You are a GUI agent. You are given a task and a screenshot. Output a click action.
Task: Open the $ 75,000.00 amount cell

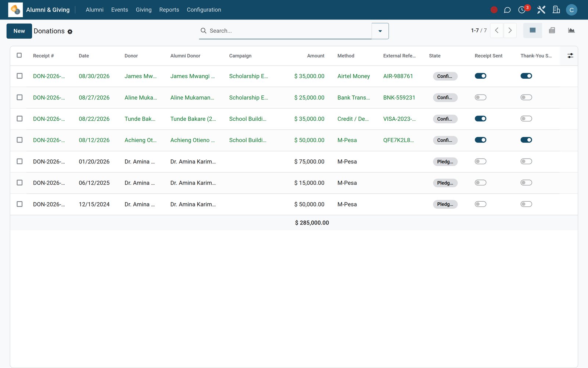click(x=309, y=162)
